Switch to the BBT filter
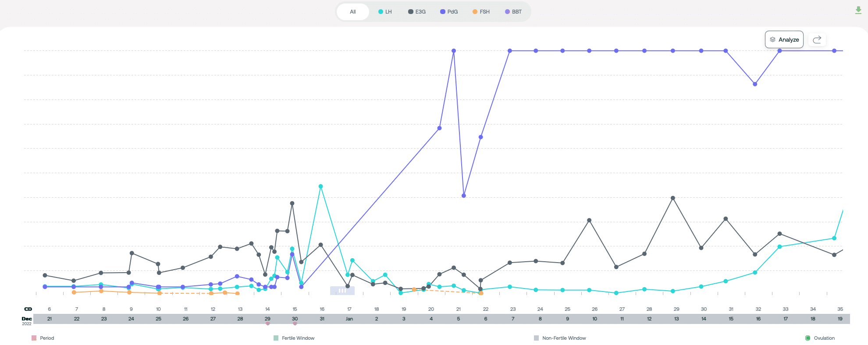Viewport: 868px width, 345px height. point(513,12)
